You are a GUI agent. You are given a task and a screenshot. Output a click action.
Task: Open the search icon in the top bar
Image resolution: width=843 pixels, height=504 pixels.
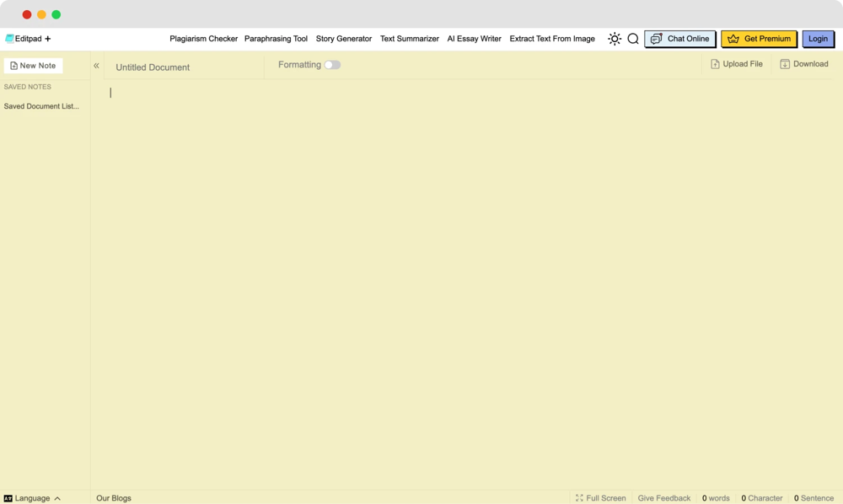[x=632, y=39]
